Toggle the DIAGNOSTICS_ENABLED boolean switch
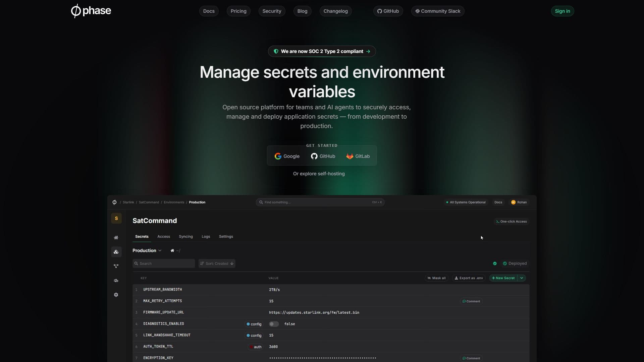The height and width of the screenshot is (362, 644). [274, 324]
